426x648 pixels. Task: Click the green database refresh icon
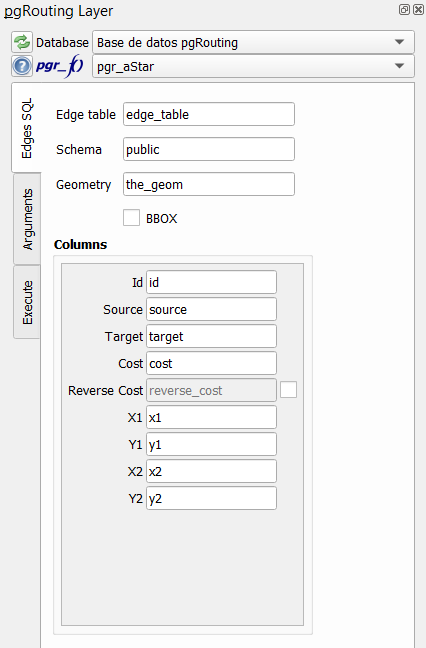pyautogui.click(x=21, y=42)
